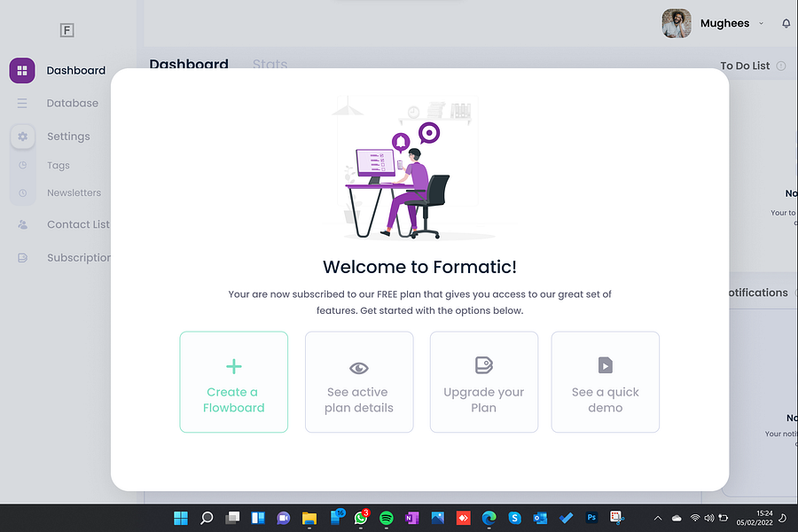Open the Windows Start button
798x532 pixels.
(181, 518)
